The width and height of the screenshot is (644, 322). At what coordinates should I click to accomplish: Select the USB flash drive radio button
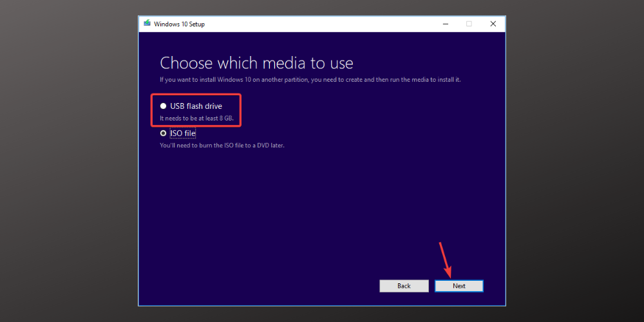pyautogui.click(x=163, y=106)
